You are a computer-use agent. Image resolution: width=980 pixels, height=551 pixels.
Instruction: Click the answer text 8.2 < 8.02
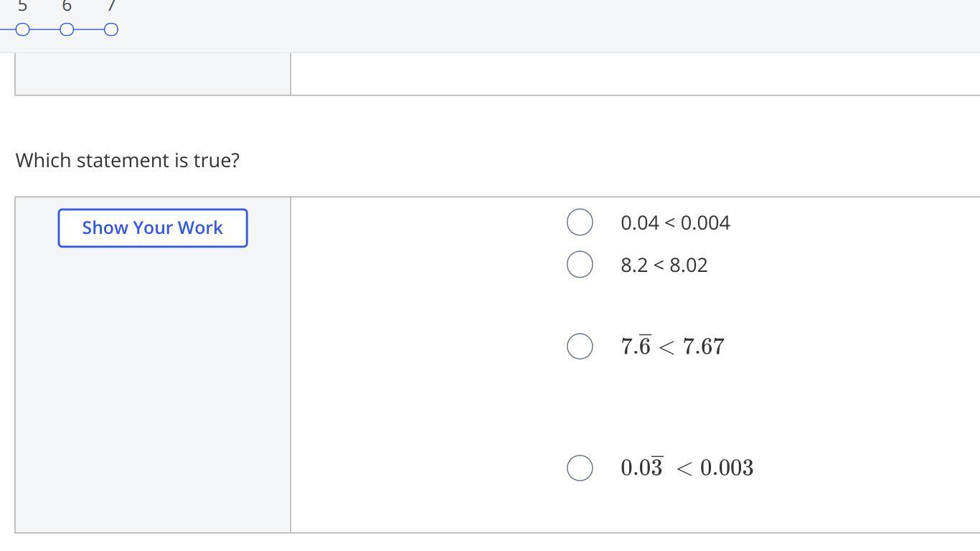(664, 265)
